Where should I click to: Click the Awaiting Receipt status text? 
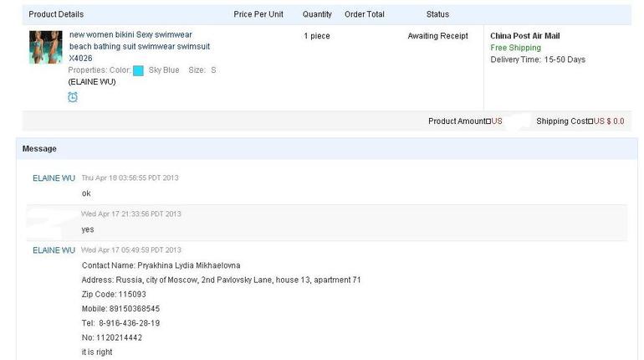(438, 36)
